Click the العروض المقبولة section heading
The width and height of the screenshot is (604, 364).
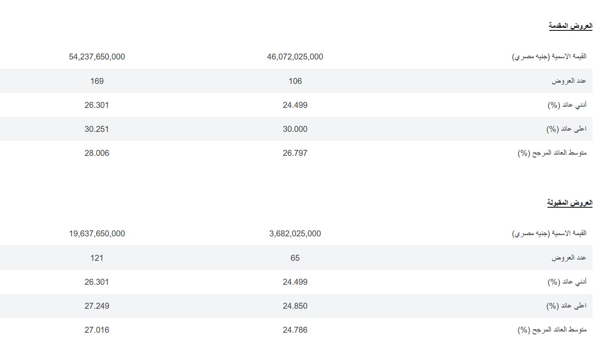pyautogui.click(x=570, y=203)
